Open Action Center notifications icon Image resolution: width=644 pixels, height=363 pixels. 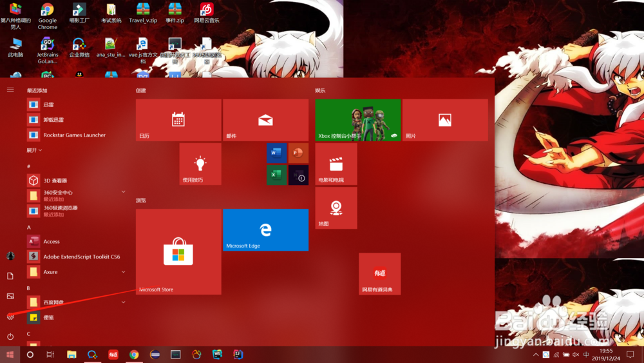tap(630, 355)
